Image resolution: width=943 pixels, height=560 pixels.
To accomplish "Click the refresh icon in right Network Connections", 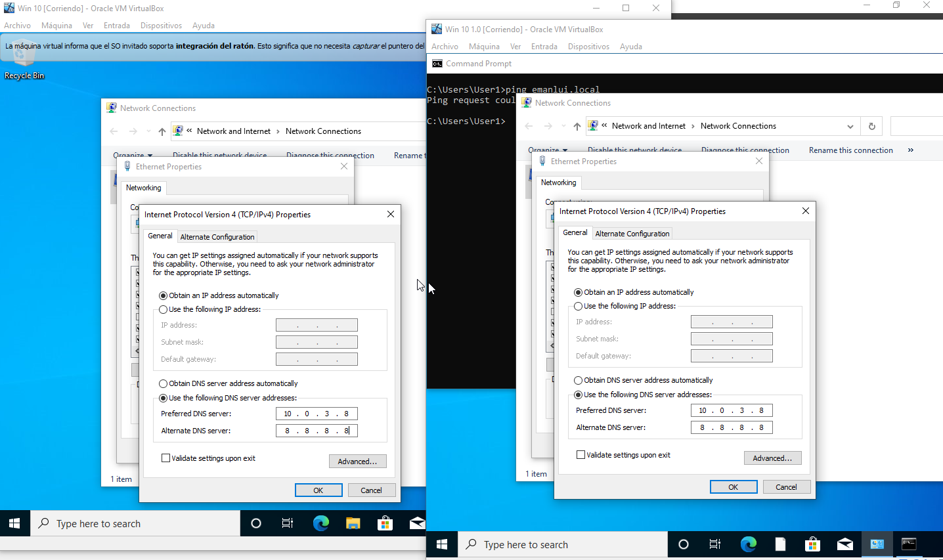I will coord(871,126).
